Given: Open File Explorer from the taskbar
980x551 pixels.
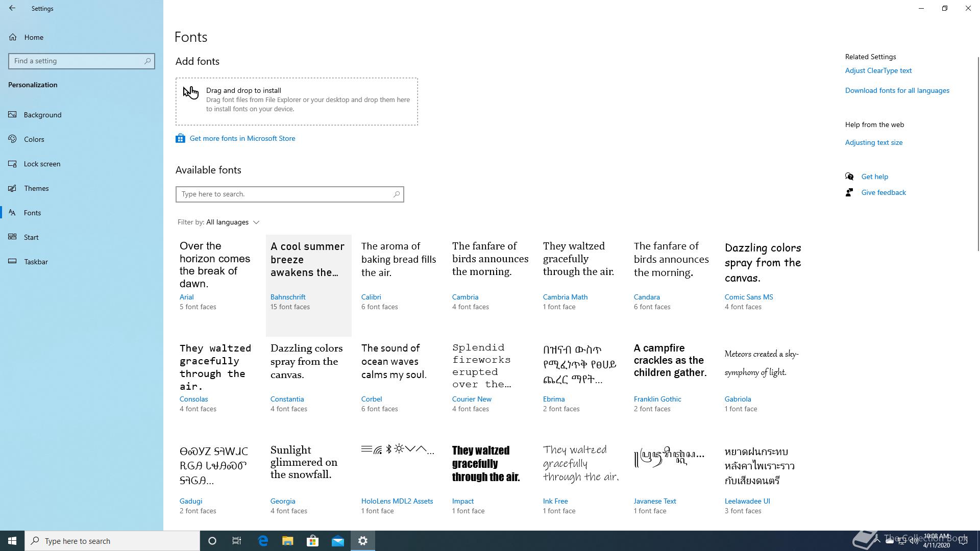Looking at the screenshot, I should pos(288,541).
